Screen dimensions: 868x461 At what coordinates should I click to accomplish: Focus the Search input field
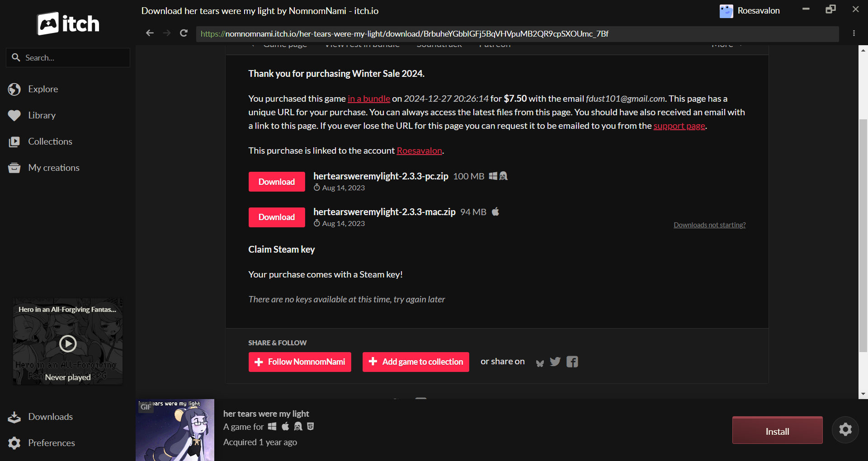(x=68, y=57)
